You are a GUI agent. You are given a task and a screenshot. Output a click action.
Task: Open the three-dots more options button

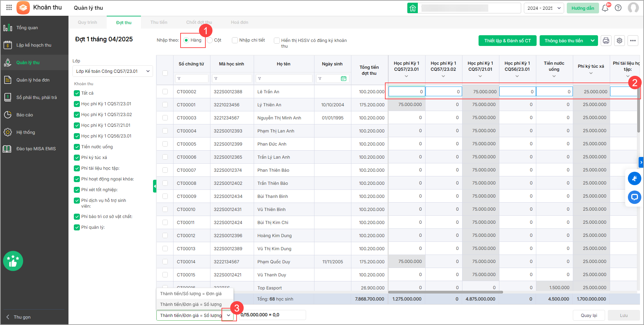pos(633,41)
